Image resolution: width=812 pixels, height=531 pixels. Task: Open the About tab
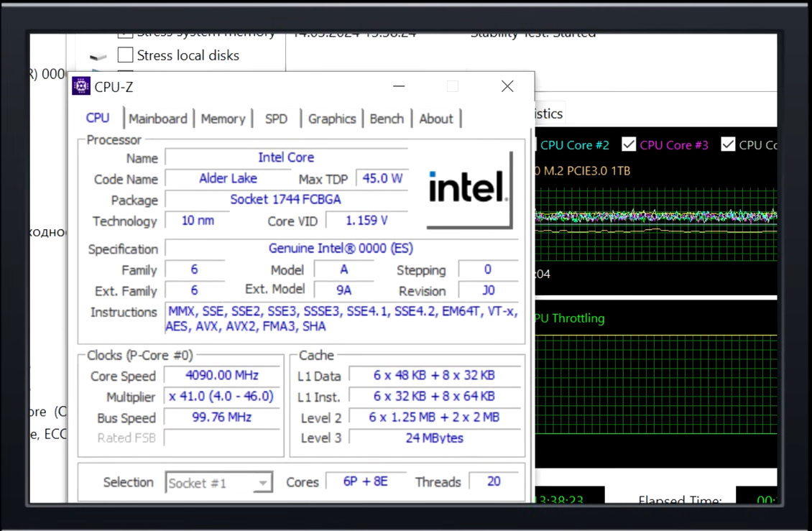(x=436, y=119)
